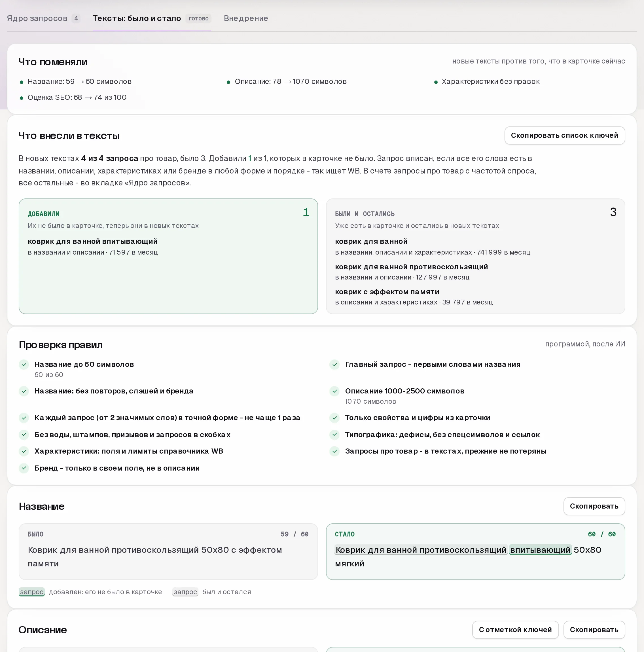Click the grey «запрос» legend chip «был и остался»
The image size is (644, 652).
click(x=185, y=592)
